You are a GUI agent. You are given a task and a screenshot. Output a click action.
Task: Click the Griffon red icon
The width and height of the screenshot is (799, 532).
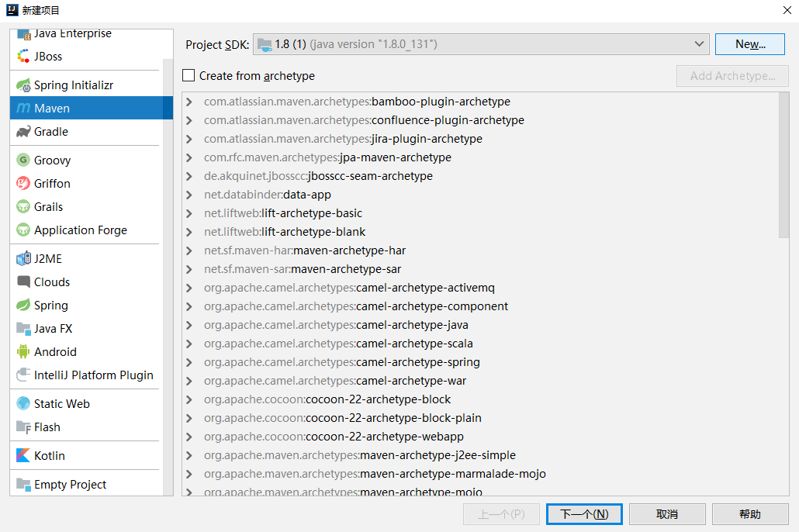(23, 184)
